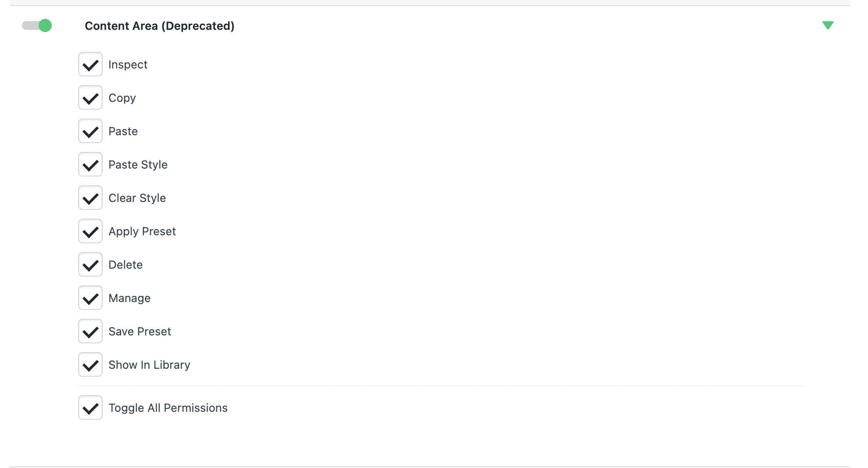Disable the Delete permission checkbox

(x=90, y=265)
